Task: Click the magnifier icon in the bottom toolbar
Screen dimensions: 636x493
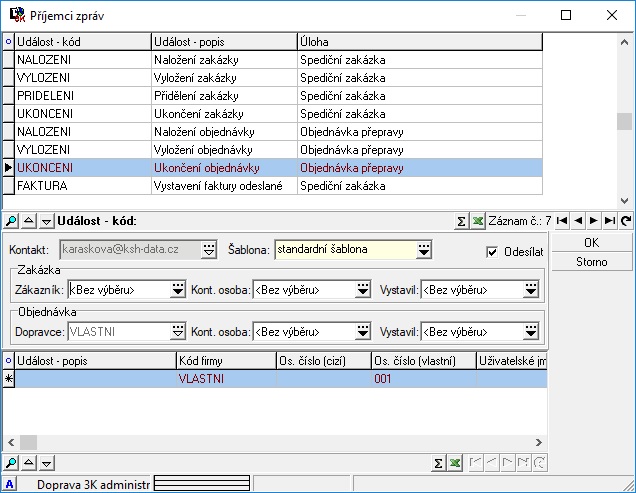Action: 11,463
